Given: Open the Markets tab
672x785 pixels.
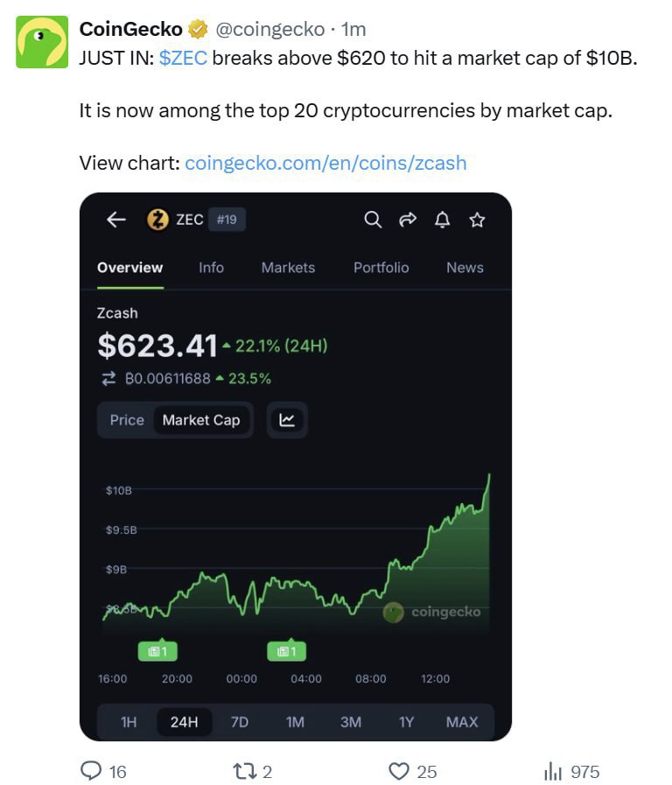Looking at the screenshot, I should coord(288,268).
